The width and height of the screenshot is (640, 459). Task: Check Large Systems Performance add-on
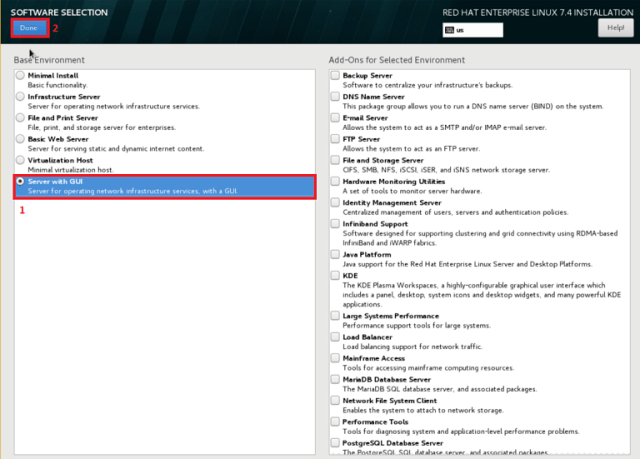coord(335,316)
